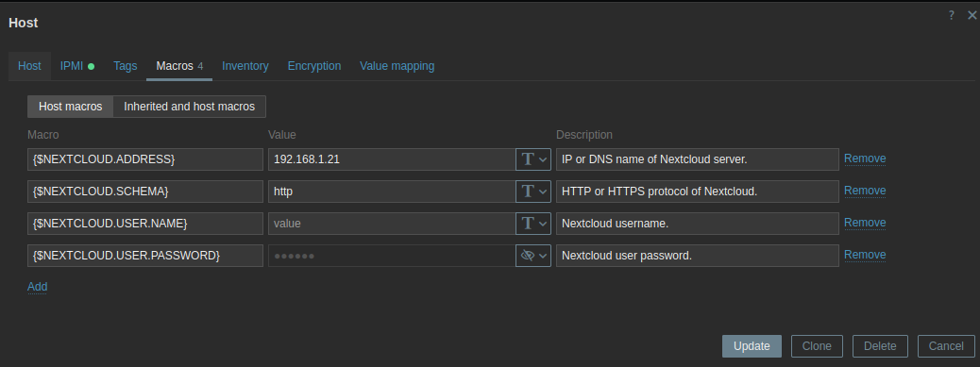The width and height of the screenshot is (980, 367).
Task: Open the help question mark icon
Action: pos(952,15)
